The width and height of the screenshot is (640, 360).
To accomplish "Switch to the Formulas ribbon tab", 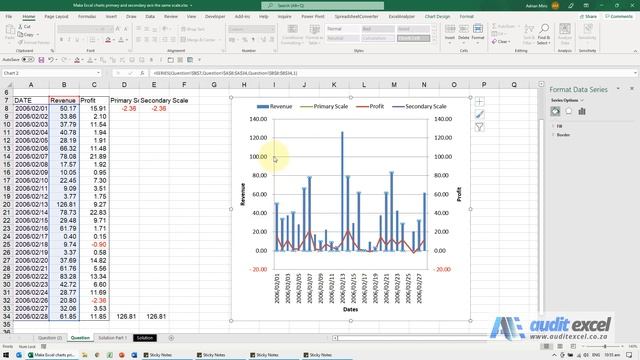I will [x=87, y=16].
